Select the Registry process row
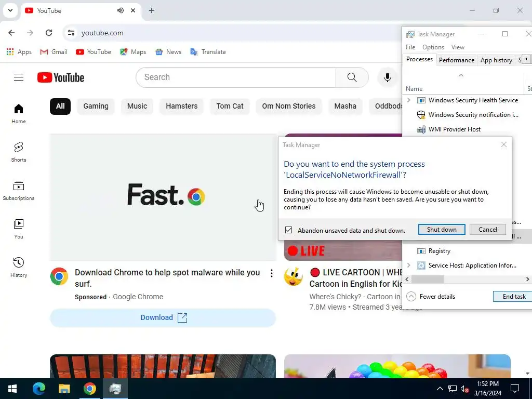The width and height of the screenshot is (532, 399). pyautogui.click(x=467, y=251)
